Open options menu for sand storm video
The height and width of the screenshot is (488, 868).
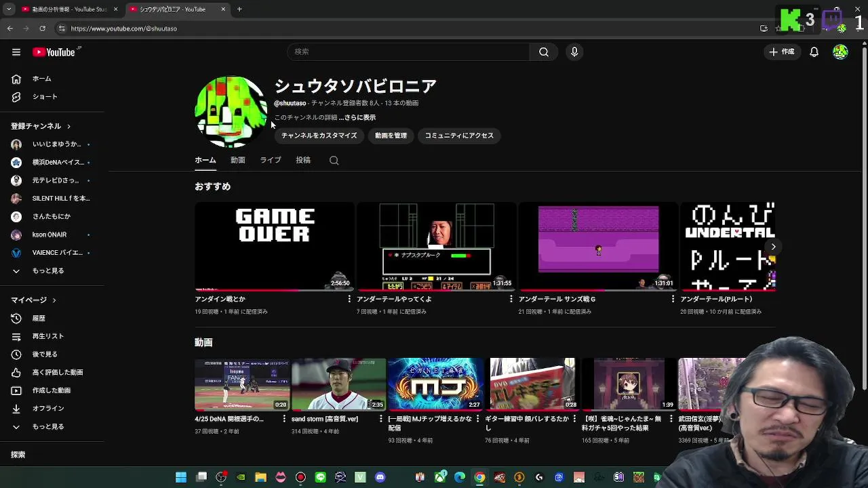381,419
